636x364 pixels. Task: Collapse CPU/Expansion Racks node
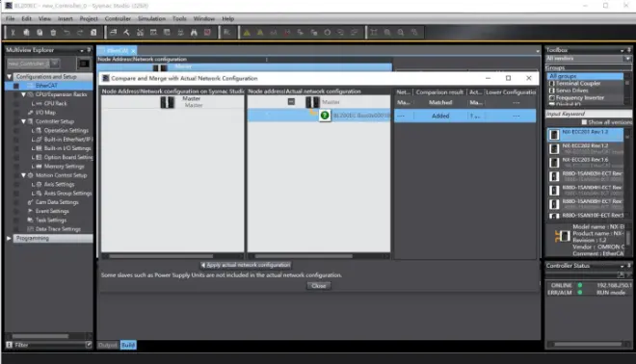pos(23,94)
